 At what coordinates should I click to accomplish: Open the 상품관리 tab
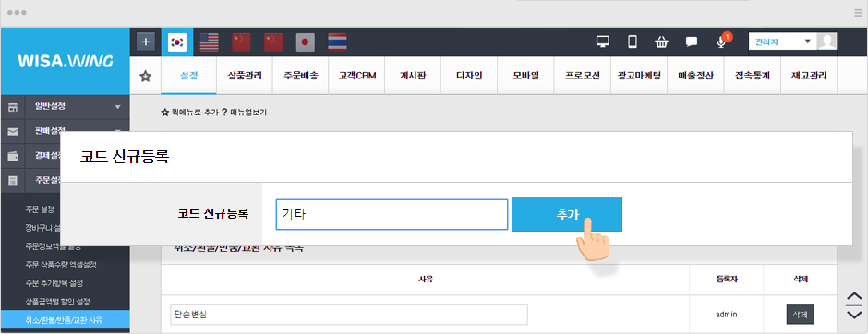(245, 76)
